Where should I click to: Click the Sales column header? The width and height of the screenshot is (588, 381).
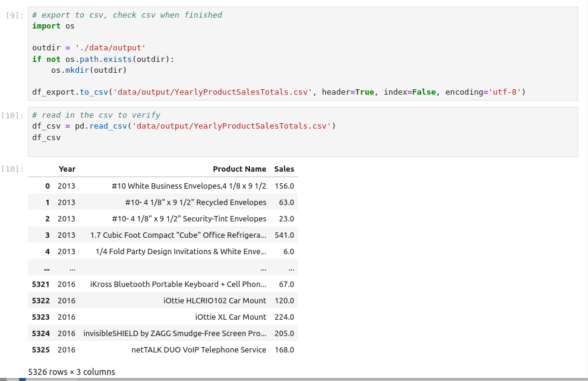pyautogui.click(x=284, y=169)
